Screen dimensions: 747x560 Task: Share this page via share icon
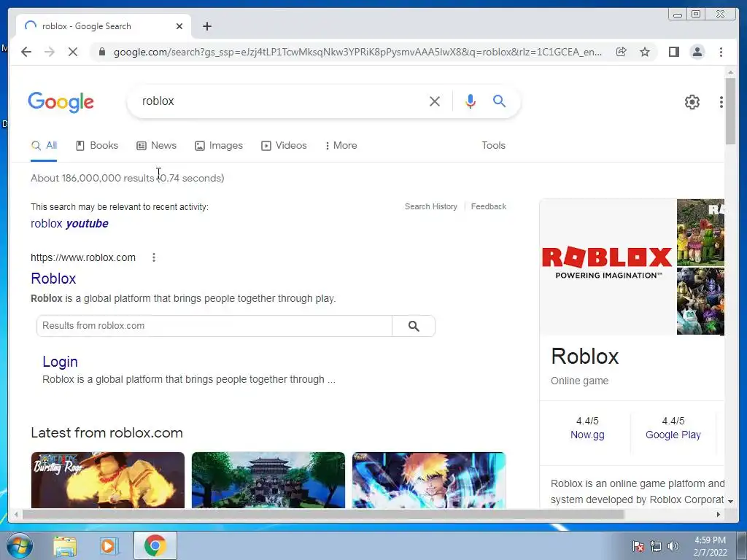tap(622, 52)
